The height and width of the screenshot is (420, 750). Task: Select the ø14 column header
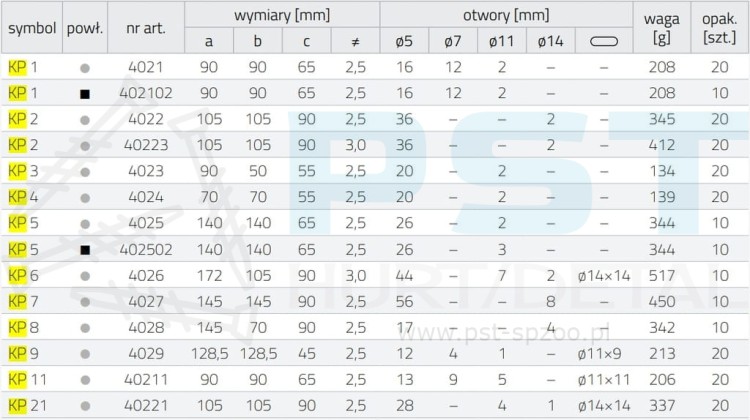[551, 41]
